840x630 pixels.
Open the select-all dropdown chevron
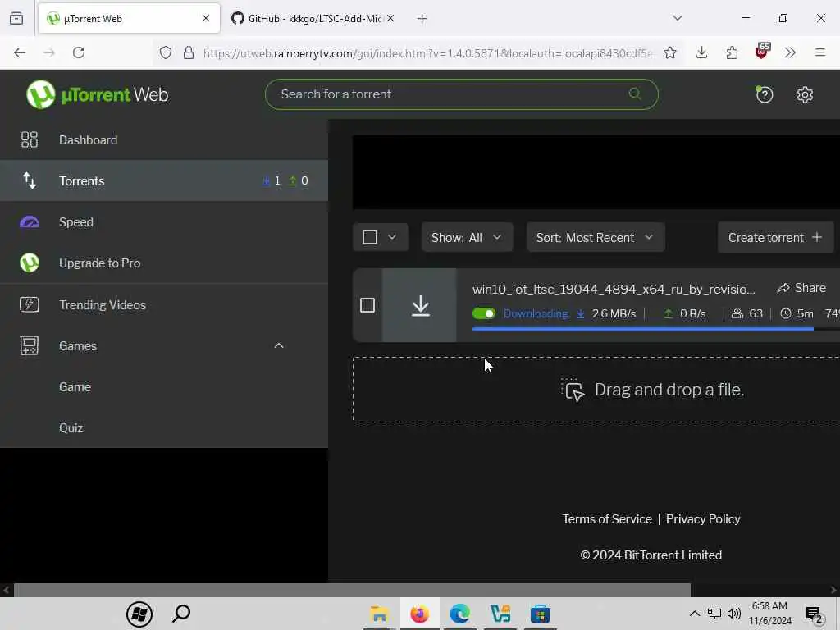pyautogui.click(x=392, y=237)
